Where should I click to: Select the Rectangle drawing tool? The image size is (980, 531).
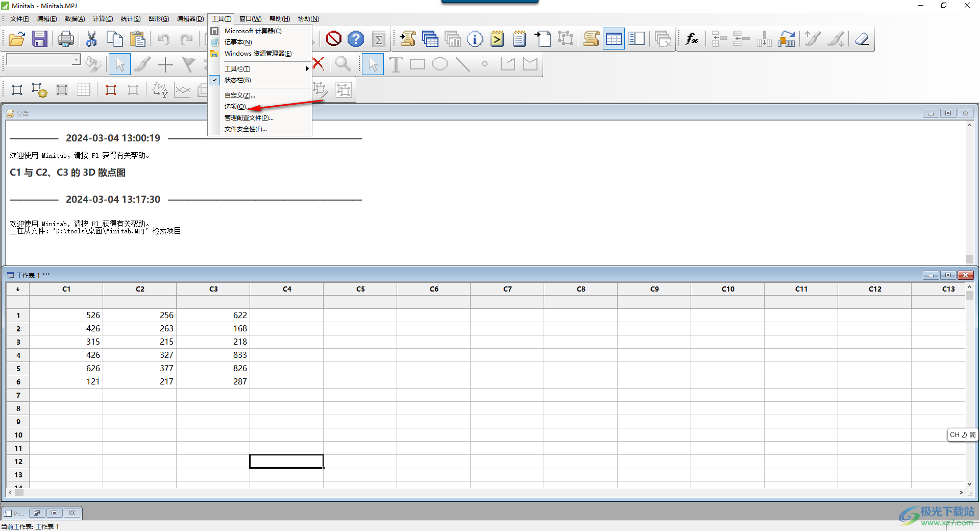(x=418, y=65)
